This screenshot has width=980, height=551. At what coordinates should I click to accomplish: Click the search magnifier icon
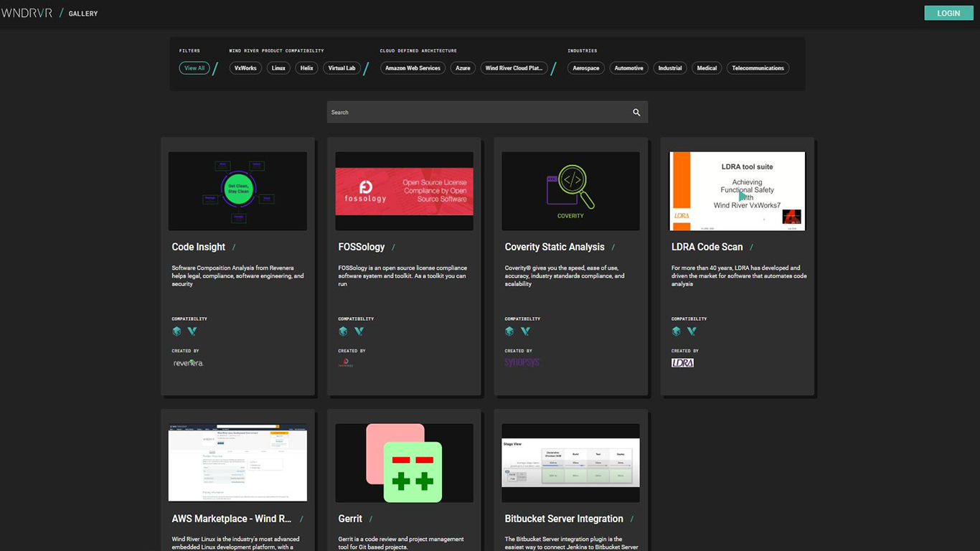point(636,113)
